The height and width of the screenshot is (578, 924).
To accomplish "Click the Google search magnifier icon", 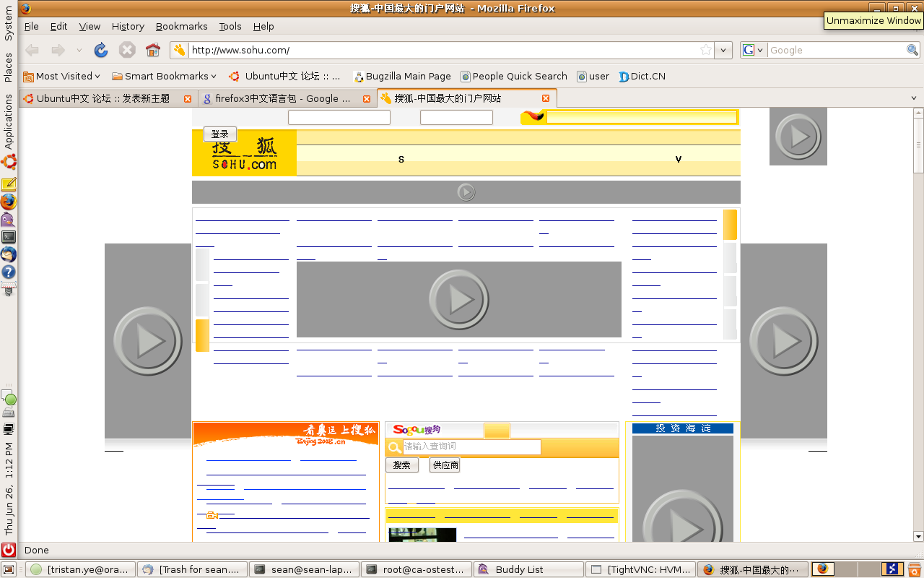I will pos(912,50).
